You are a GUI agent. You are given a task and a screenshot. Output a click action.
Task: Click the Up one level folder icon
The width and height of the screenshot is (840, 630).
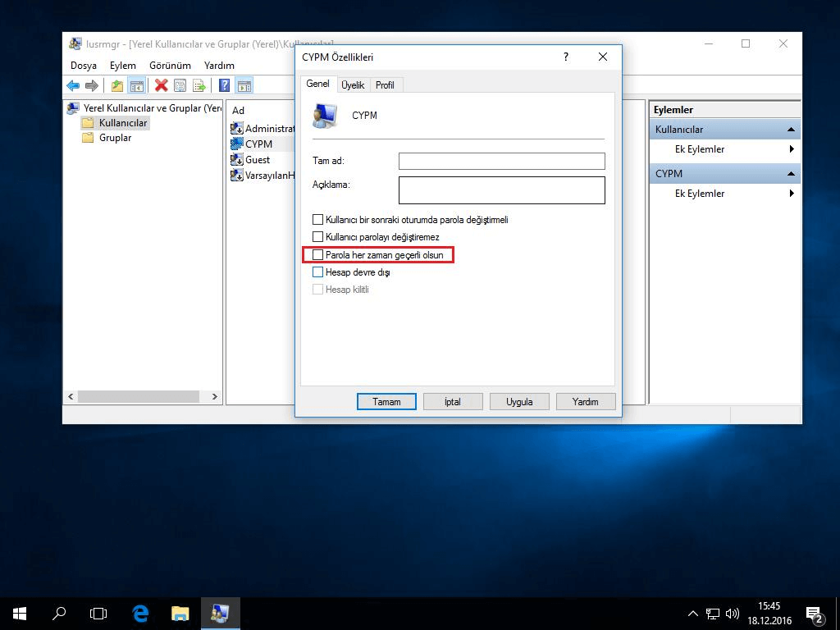[x=117, y=85]
